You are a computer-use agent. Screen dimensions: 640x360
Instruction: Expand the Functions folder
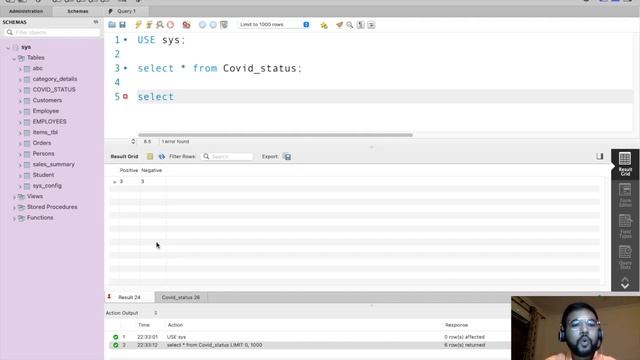pyautogui.click(x=14, y=218)
